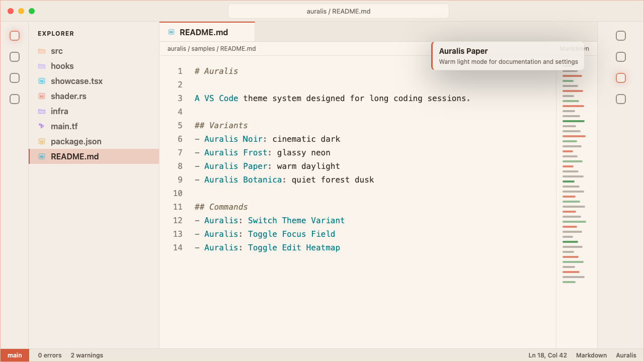Click the markdown icon in README.md tab
Screen dimensions: 644x362
[172, 32]
